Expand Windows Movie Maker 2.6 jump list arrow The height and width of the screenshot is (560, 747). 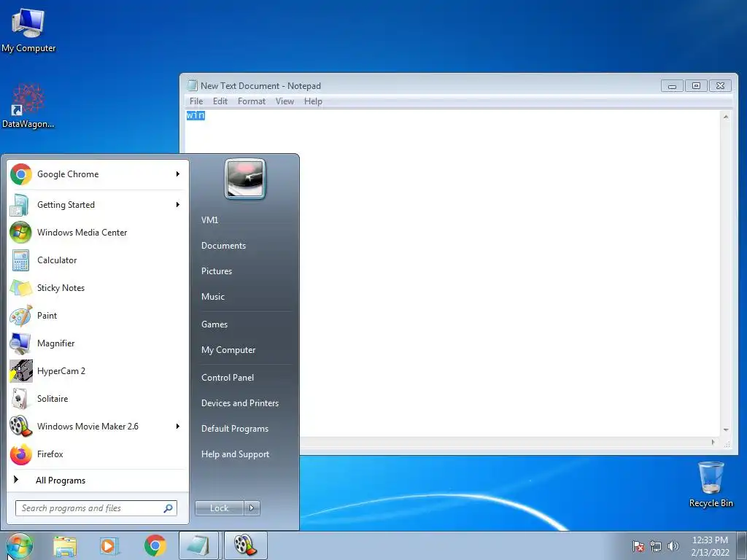coord(178,426)
